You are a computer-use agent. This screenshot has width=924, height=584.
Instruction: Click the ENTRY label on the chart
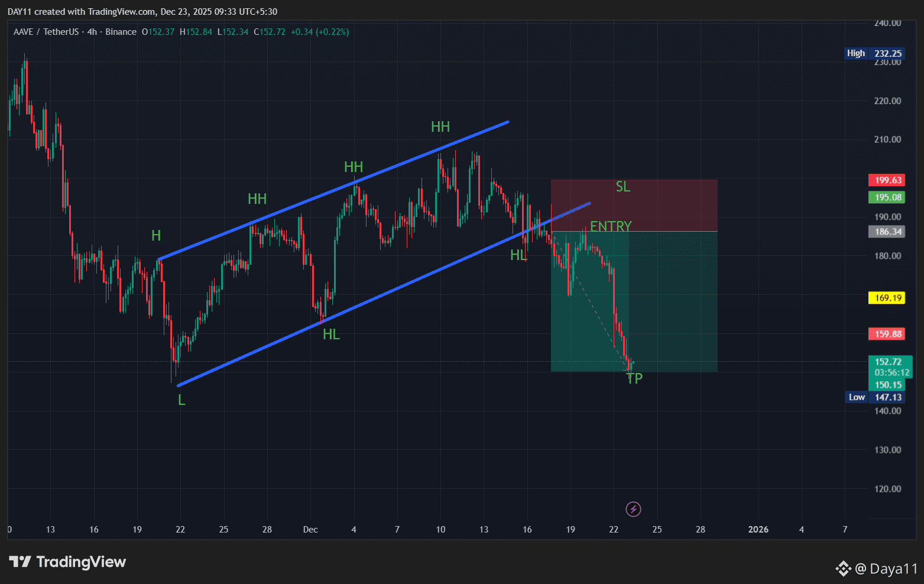point(611,226)
